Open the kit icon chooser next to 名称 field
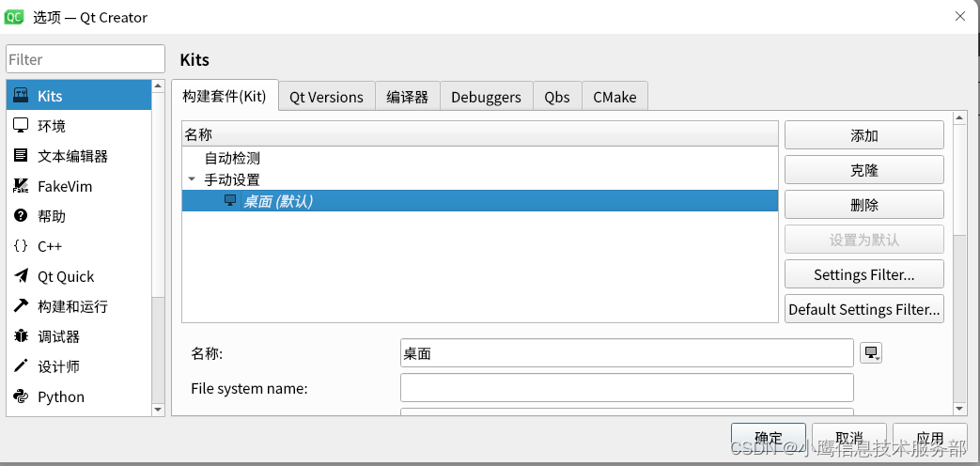 (x=871, y=353)
